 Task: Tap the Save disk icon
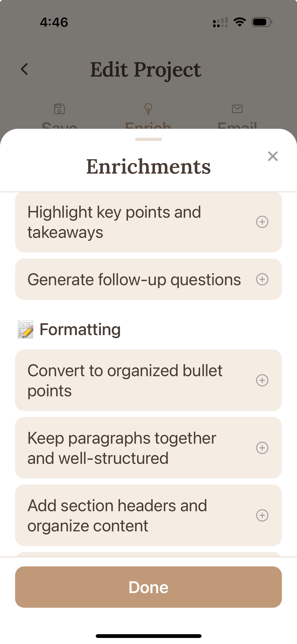pyautogui.click(x=59, y=109)
